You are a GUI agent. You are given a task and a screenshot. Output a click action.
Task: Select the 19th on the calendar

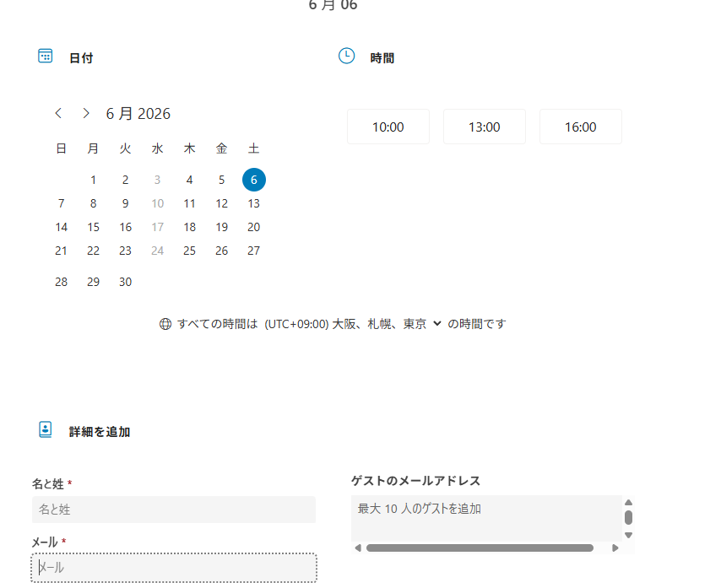pos(222,227)
